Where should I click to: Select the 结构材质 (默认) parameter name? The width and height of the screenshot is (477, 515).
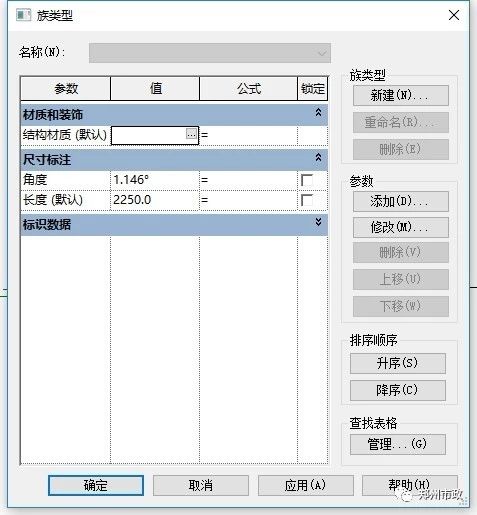(66, 135)
